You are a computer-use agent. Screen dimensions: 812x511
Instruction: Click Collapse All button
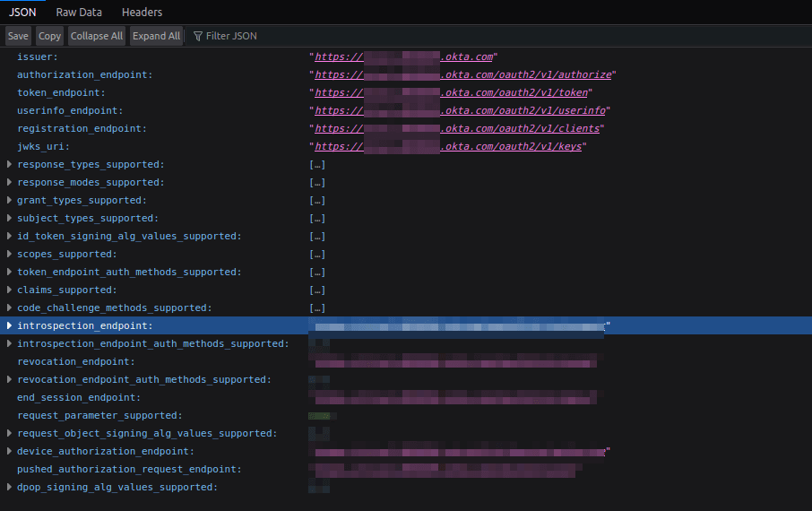point(97,36)
